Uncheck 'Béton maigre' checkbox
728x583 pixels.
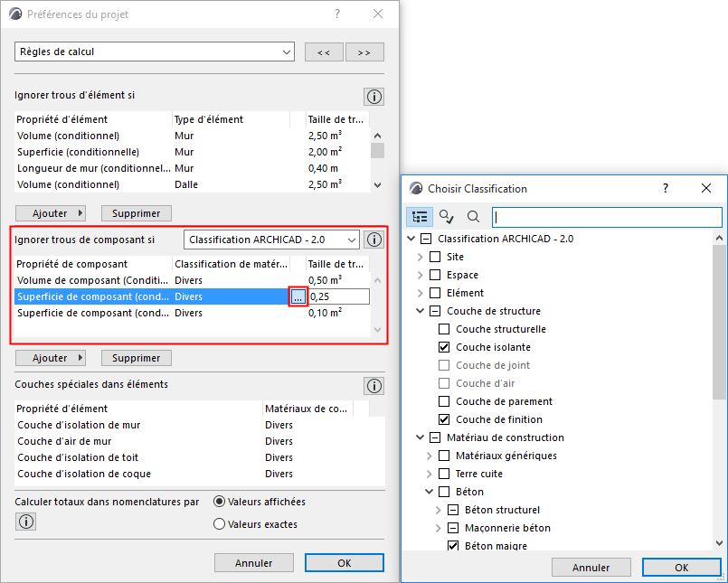453,546
